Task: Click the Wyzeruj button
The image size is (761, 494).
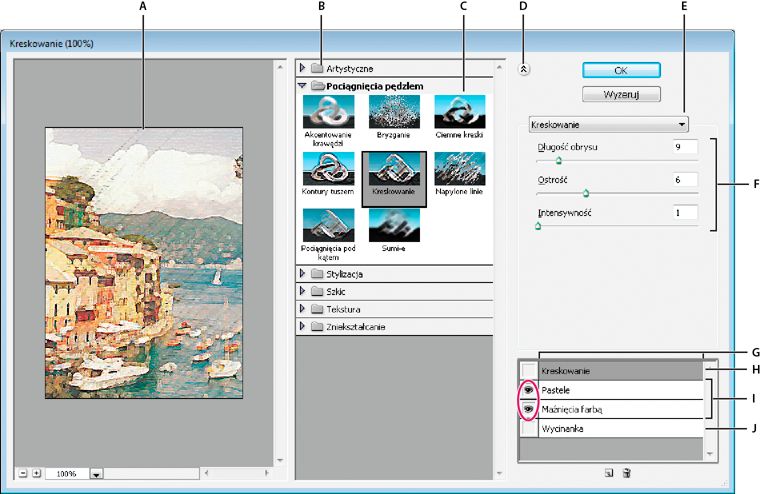Action: [621, 94]
